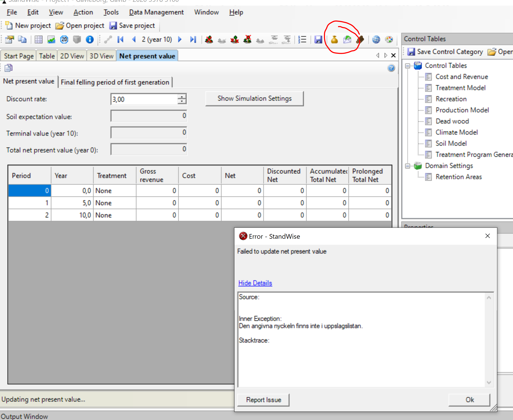Click Show Simulation Settings button
513x420 pixels.
pyautogui.click(x=254, y=99)
